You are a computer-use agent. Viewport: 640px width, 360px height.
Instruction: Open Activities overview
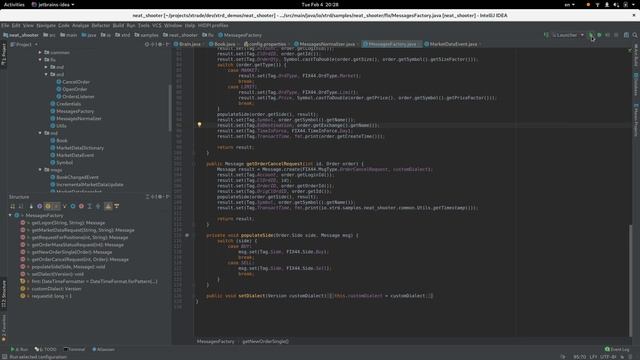14,4
